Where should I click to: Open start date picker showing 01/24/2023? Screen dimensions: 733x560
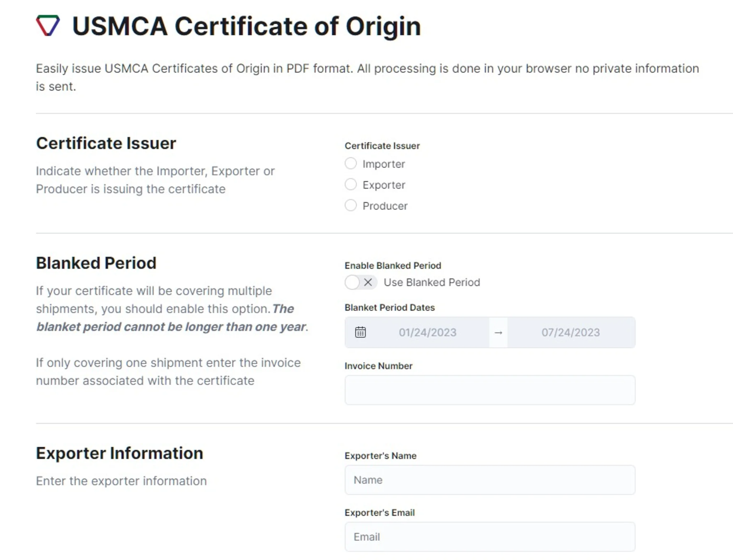tap(427, 333)
